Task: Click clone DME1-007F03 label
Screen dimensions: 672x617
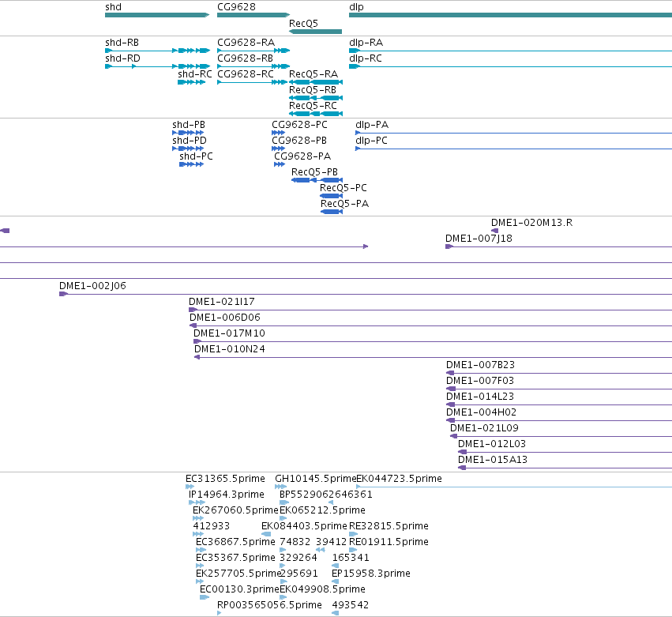Action: [480, 381]
